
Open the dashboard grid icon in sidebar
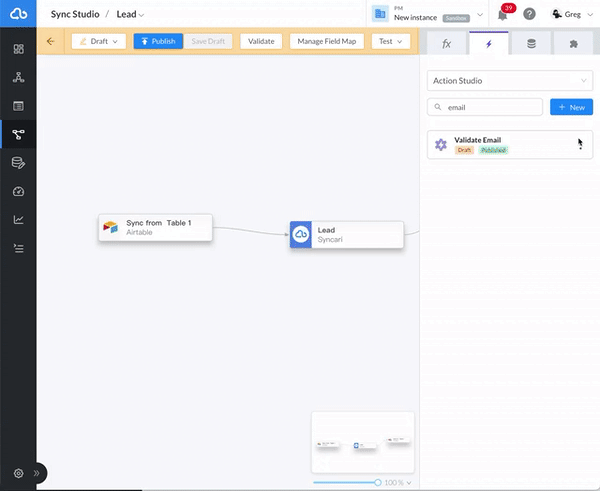[18, 49]
